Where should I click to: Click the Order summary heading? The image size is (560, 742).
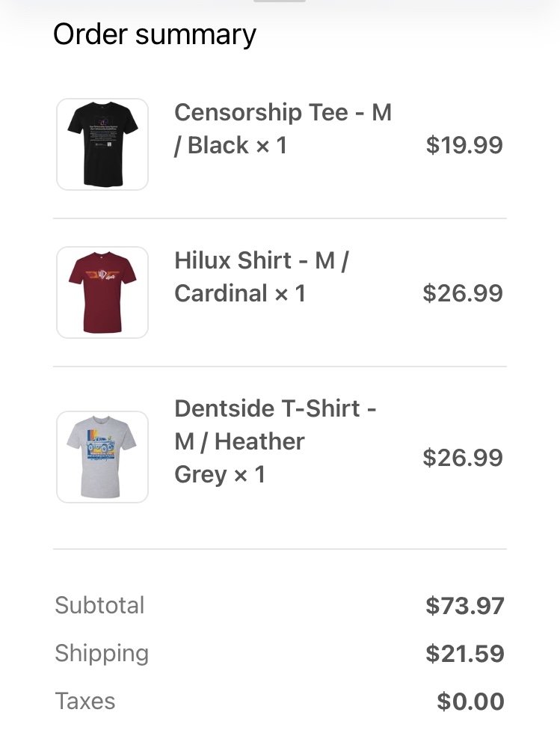click(155, 35)
